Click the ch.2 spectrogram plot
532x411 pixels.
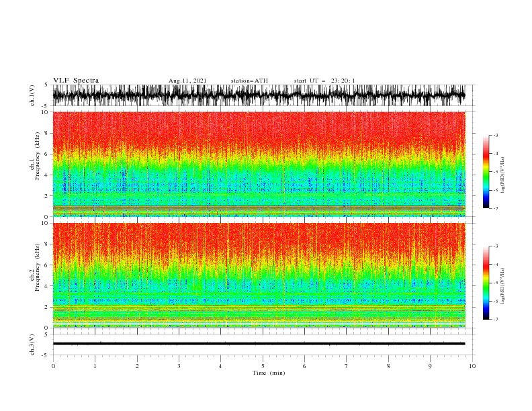pos(259,275)
